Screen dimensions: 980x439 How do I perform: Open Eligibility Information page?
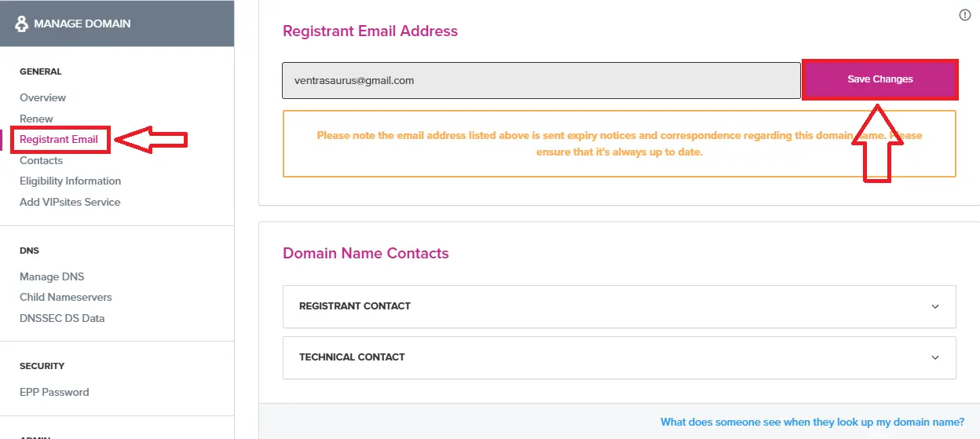70,181
